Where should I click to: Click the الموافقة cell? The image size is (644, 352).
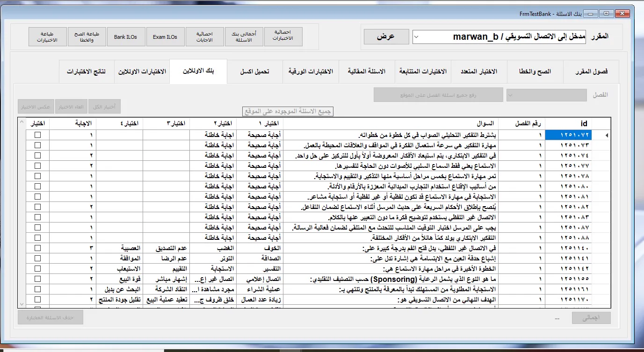tap(120, 258)
